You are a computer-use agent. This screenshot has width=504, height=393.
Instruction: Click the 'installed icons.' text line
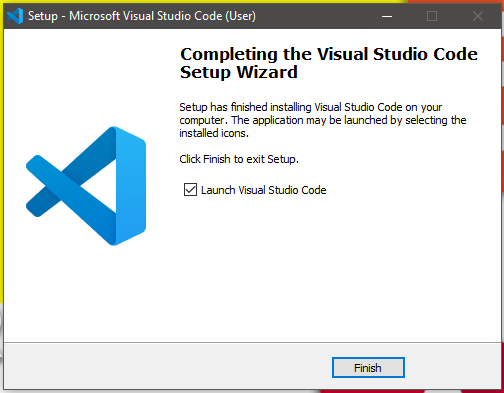[214, 133]
